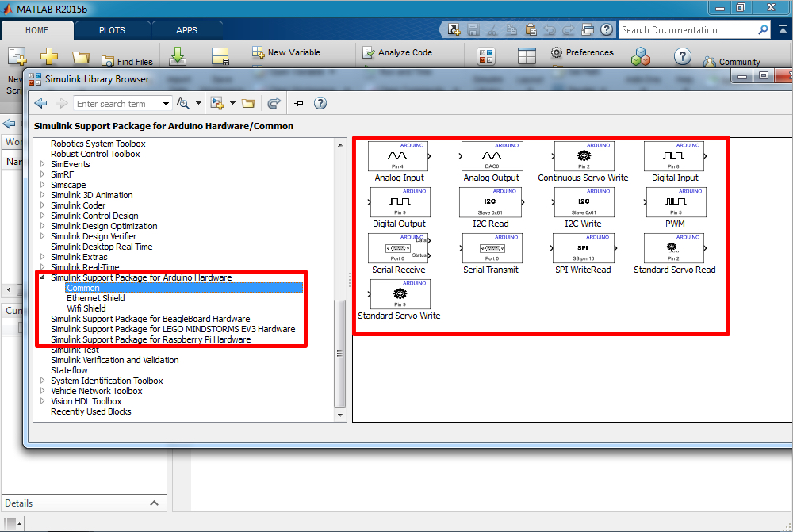
Task: Open the Community link
Action: click(732, 62)
